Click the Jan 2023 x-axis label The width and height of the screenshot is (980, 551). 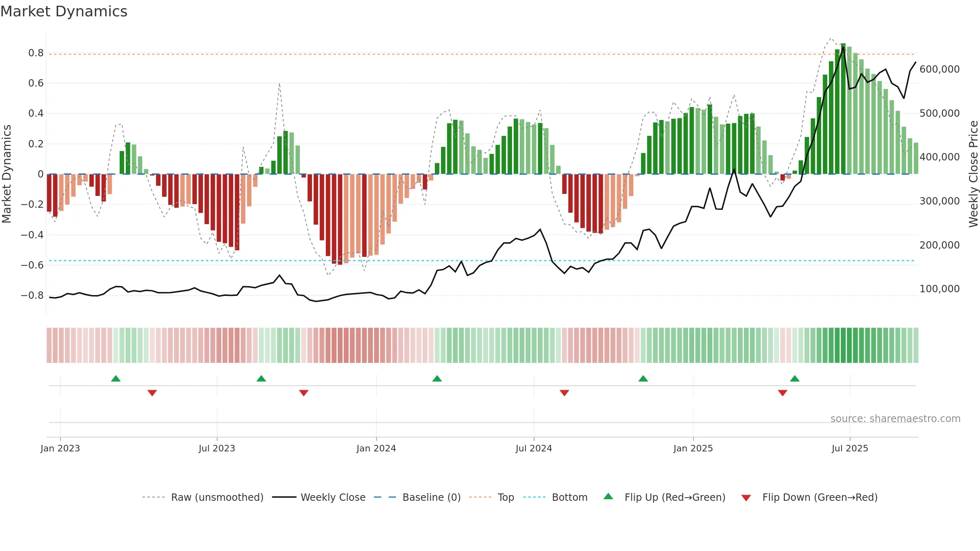[x=60, y=448]
